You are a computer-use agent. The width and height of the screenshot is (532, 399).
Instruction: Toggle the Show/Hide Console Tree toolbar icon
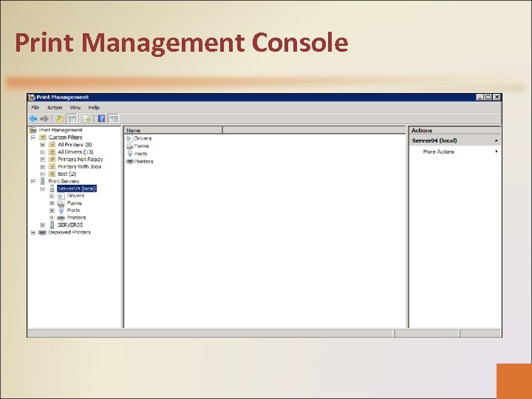(71, 119)
